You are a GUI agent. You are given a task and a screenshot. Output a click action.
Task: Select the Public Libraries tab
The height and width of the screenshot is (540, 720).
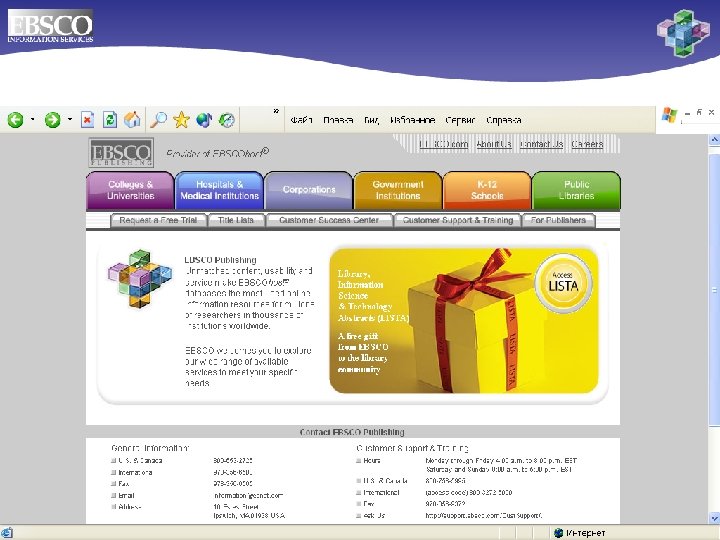[576, 190]
